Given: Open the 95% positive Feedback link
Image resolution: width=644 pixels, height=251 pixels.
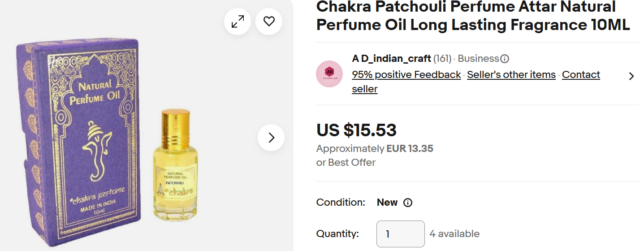Looking at the screenshot, I should (x=406, y=75).
